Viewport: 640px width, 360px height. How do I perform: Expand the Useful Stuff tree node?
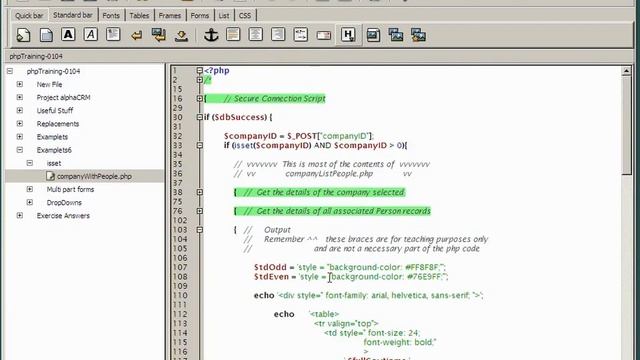point(20,110)
